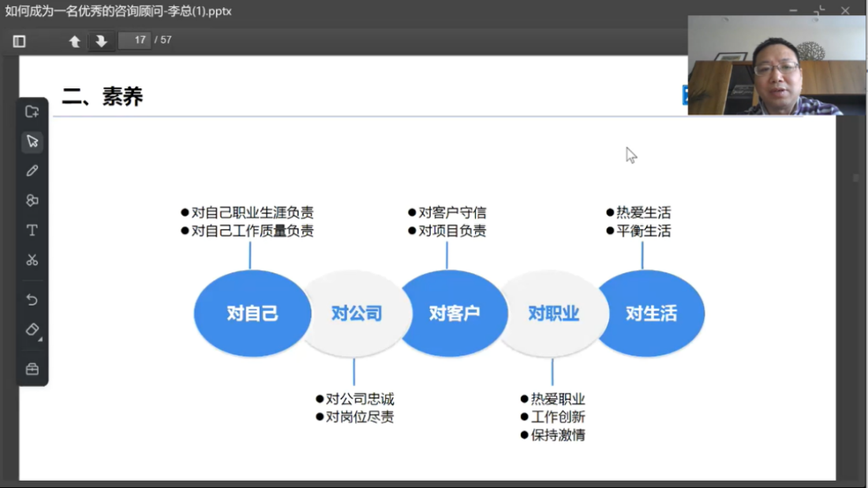This screenshot has width=868, height=488.
Task: Minimize the presentation window
Action: pyautogui.click(x=793, y=10)
